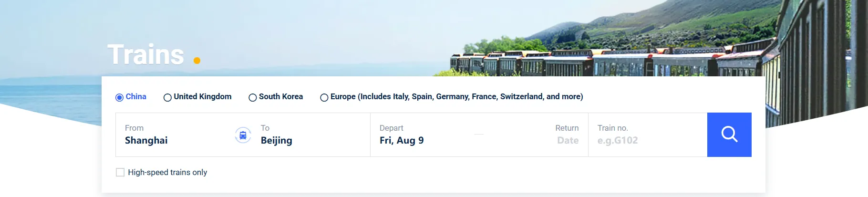The image size is (868, 197).
Task: Select the Europe trains radio option
Action: tap(324, 97)
